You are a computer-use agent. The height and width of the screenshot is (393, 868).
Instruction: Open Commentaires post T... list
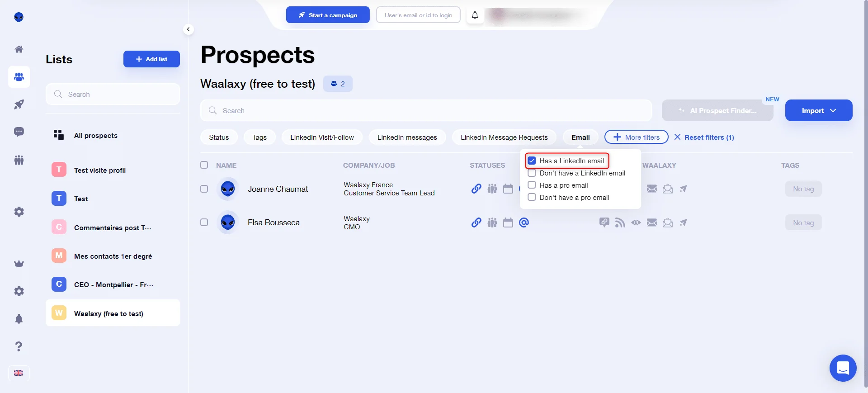(113, 227)
